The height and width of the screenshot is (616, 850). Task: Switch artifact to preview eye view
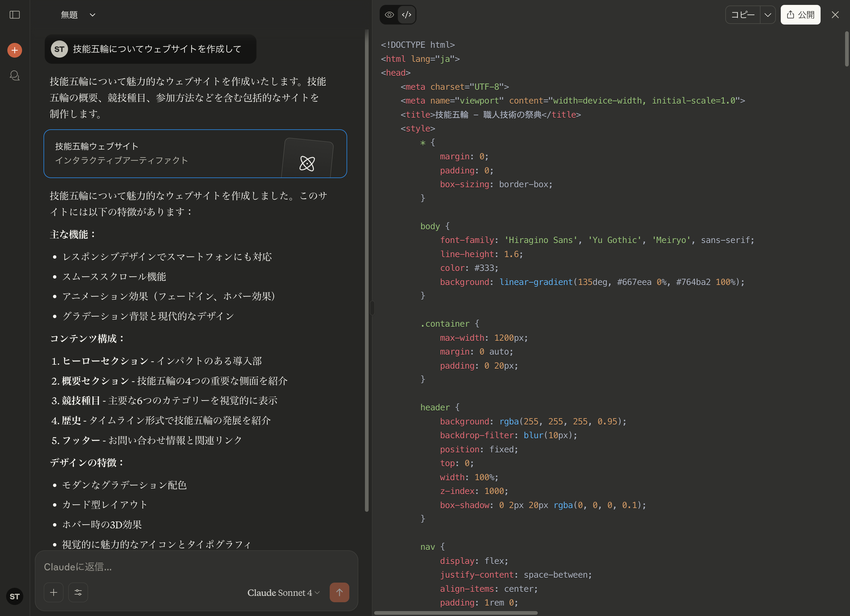pyautogui.click(x=389, y=15)
